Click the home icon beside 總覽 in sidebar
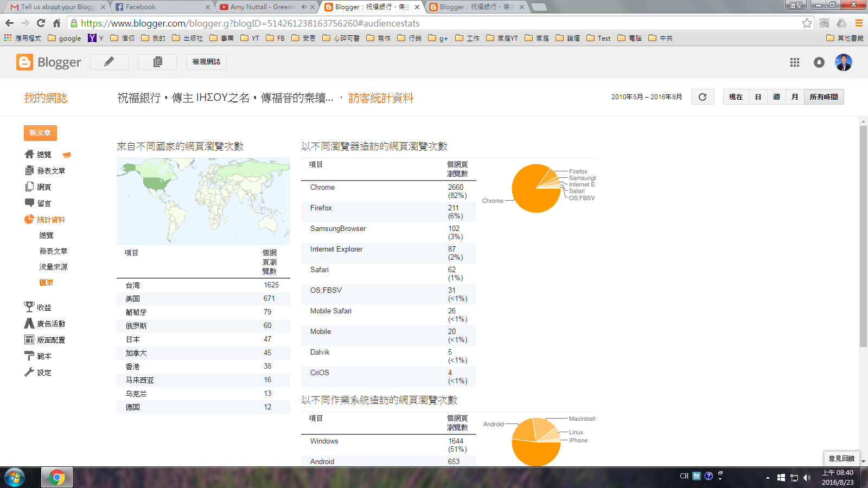 pyautogui.click(x=29, y=154)
